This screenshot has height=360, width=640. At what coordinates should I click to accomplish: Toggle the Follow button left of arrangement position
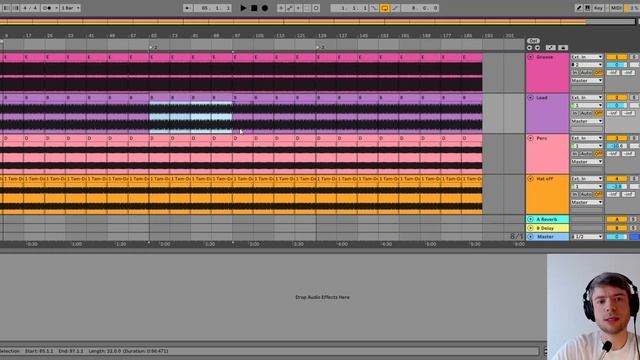coord(187,8)
